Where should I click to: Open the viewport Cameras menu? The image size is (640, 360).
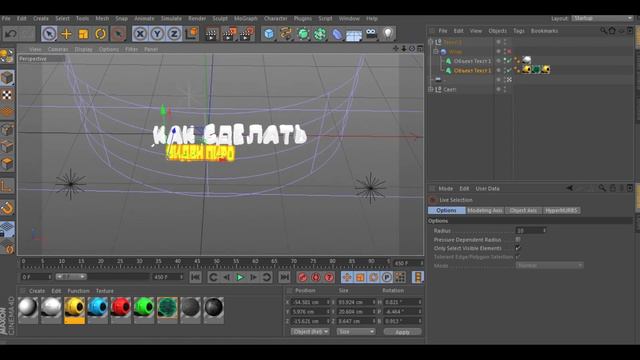58,49
